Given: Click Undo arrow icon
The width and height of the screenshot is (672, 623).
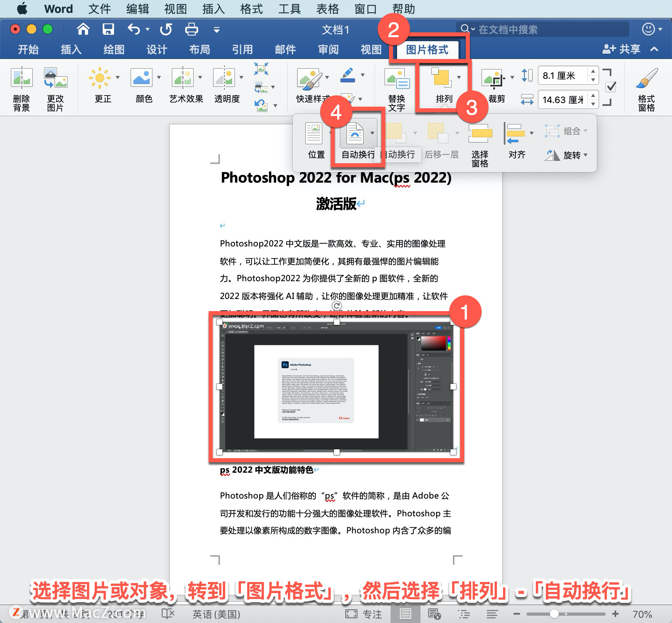Looking at the screenshot, I should [134, 29].
